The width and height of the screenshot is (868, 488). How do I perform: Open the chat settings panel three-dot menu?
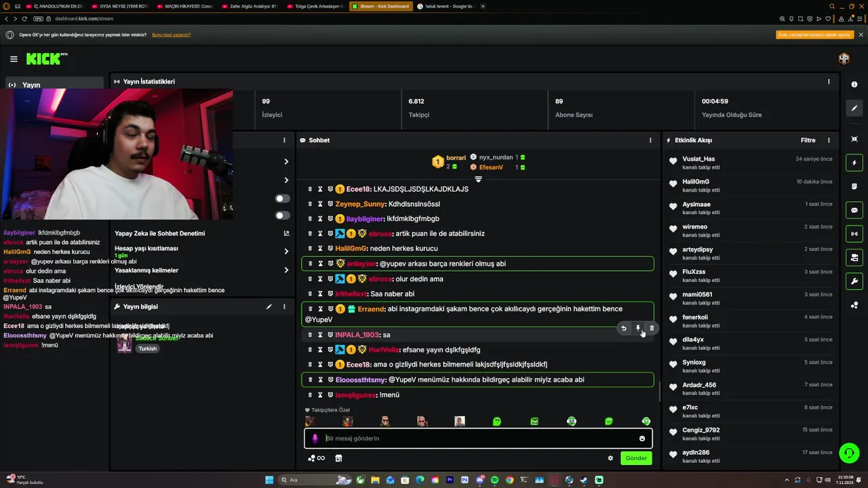(284, 140)
